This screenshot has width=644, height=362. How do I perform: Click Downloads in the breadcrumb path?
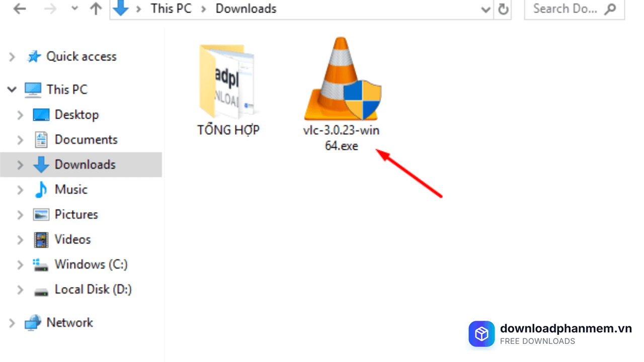tap(246, 9)
